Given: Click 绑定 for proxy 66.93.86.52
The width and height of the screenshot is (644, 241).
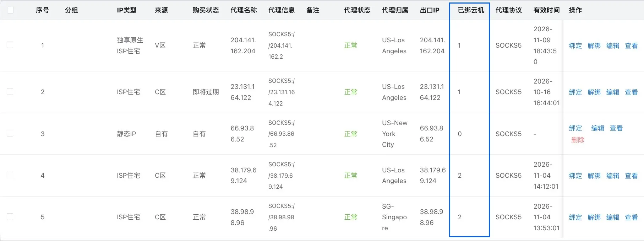Looking at the screenshot, I should pyautogui.click(x=575, y=128).
